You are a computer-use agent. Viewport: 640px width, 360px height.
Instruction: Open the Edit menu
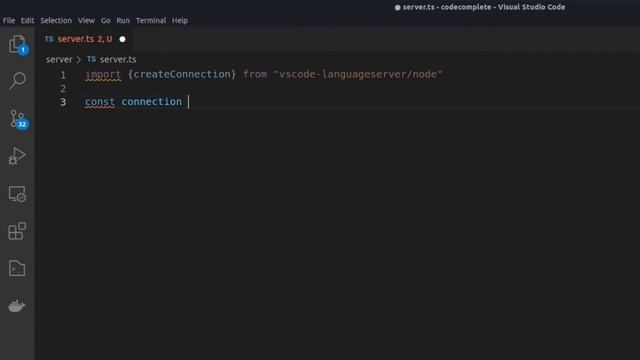27,20
